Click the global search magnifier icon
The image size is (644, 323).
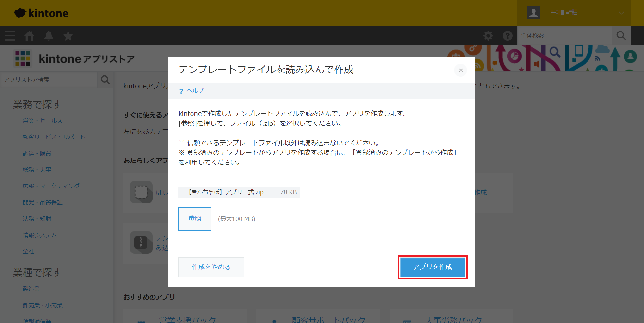(621, 36)
